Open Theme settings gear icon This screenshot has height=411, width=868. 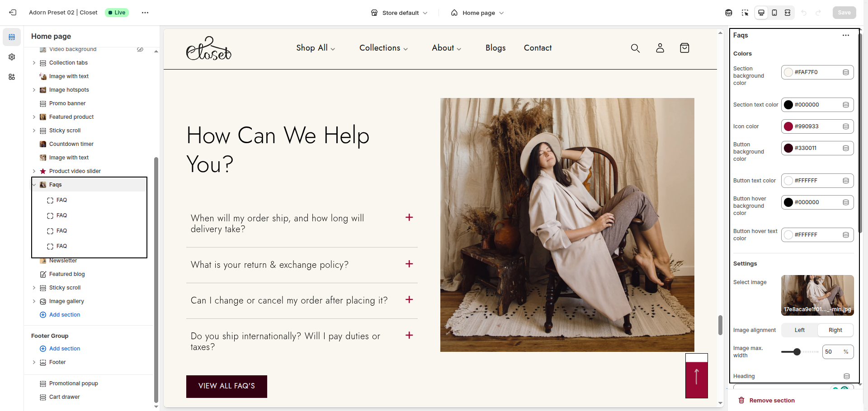(12, 57)
